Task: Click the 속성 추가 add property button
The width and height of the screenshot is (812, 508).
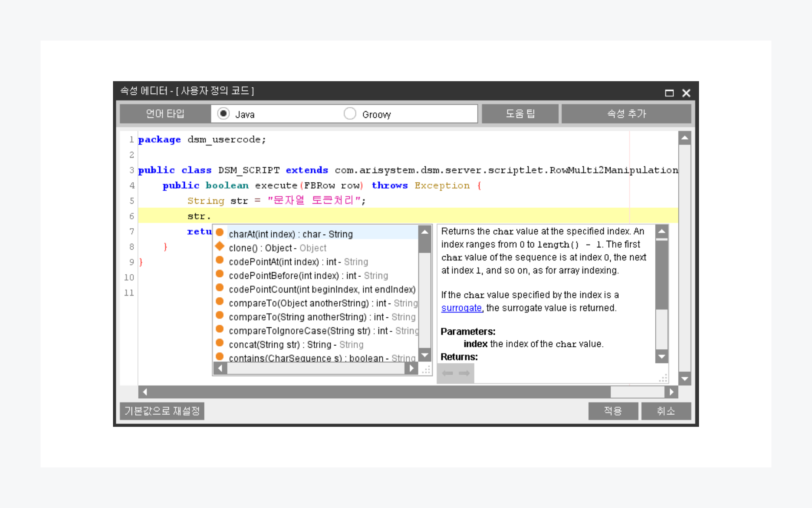Action: pos(626,114)
